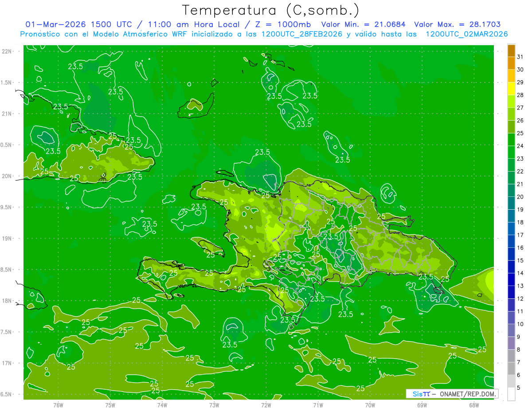Pick the teal swatch between 19 and 20
The image size is (532, 411).
(511, 203)
